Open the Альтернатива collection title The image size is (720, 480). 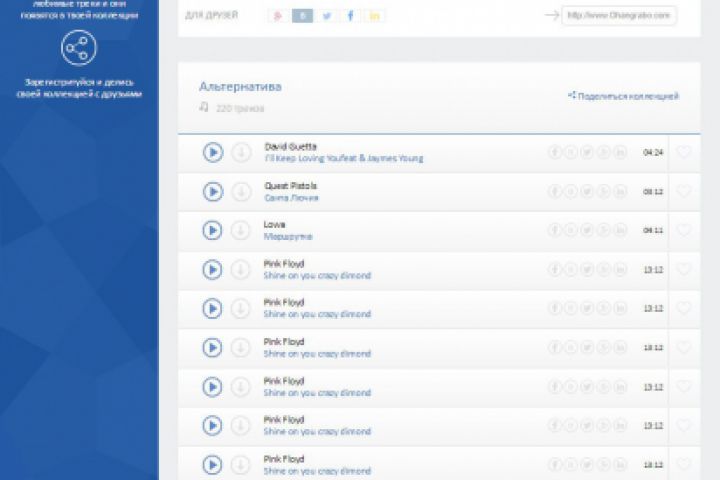point(240,86)
